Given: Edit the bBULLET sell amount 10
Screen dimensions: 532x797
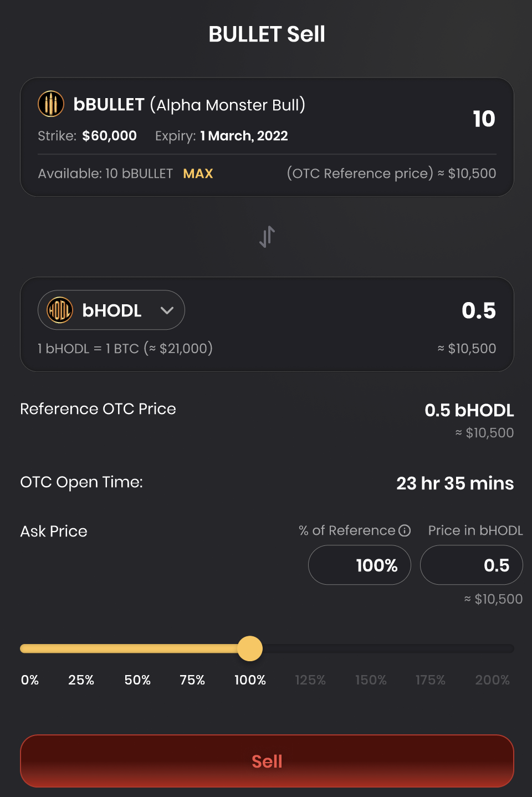Looking at the screenshot, I should click(x=483, y=119).
